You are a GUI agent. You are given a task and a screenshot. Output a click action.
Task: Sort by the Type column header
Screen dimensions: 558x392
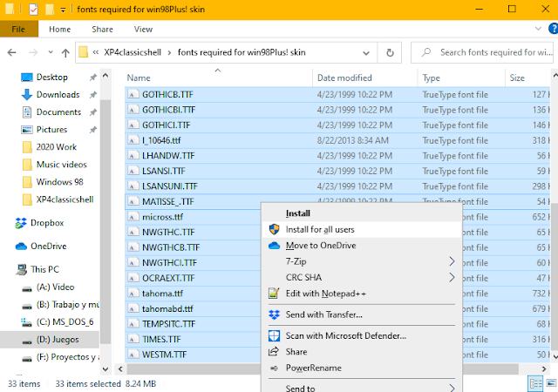431,78
